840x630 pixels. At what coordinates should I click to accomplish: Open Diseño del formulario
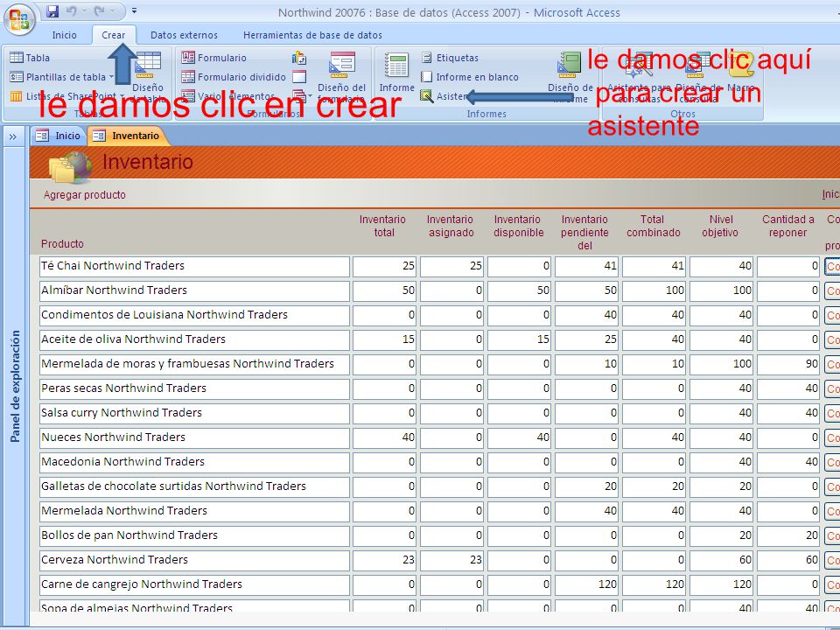[342, 77]
